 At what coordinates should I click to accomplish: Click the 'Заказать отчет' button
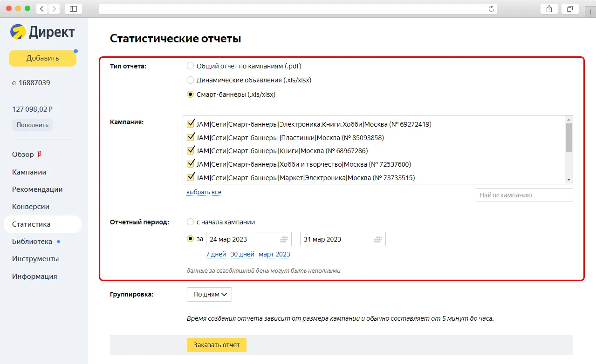click(x=217, y=345)
